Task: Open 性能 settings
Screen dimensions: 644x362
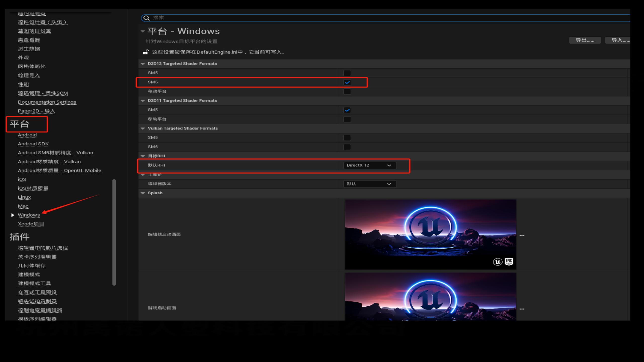Action: pos(23,84)
